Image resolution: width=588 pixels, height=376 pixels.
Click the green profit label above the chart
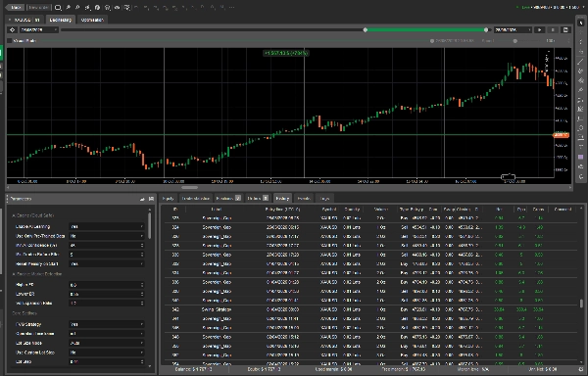pos(286,53)
